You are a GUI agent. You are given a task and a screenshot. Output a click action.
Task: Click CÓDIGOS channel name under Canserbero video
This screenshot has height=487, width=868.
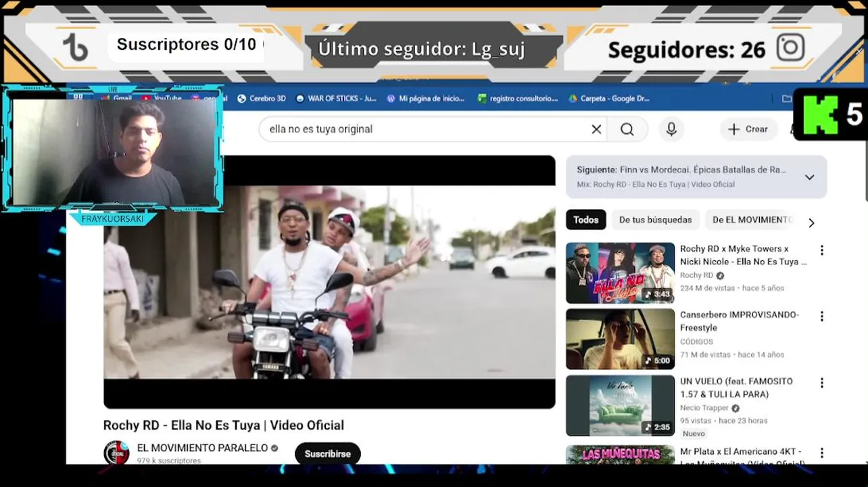click(696, 342)
